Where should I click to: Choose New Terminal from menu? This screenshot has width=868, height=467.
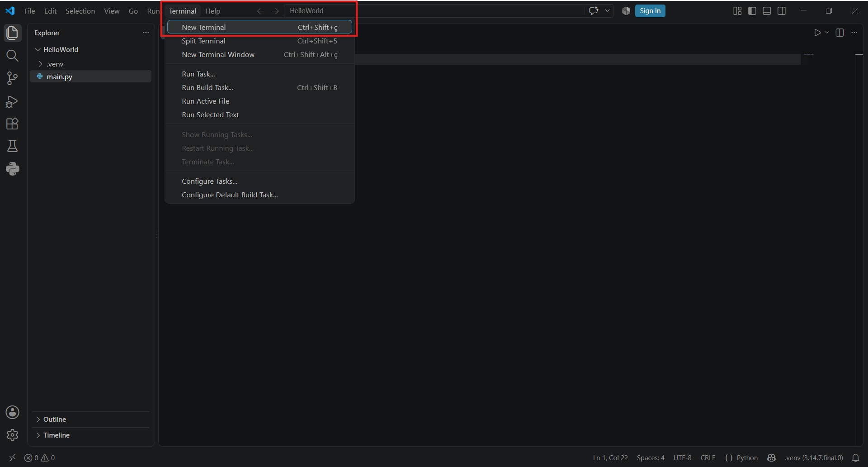click(259, 27)
